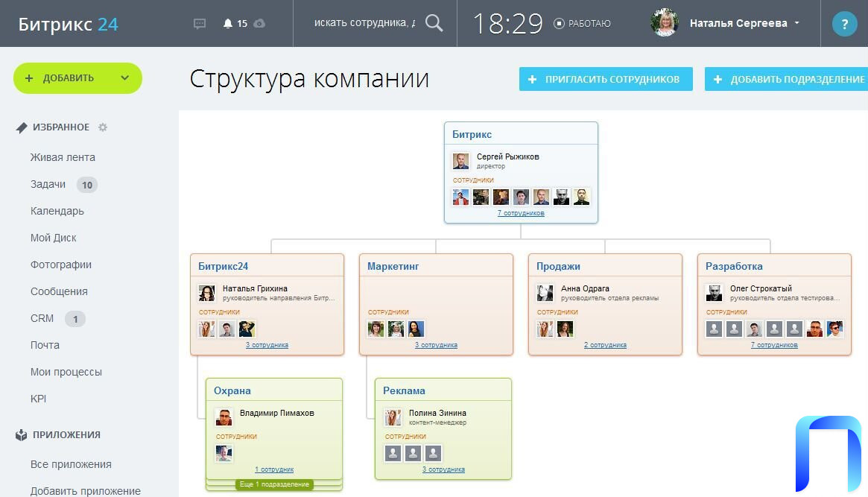Open the Продажи department title
Image resolution: width=868 pixels, height=497 pixels.
tap(558, 266)
